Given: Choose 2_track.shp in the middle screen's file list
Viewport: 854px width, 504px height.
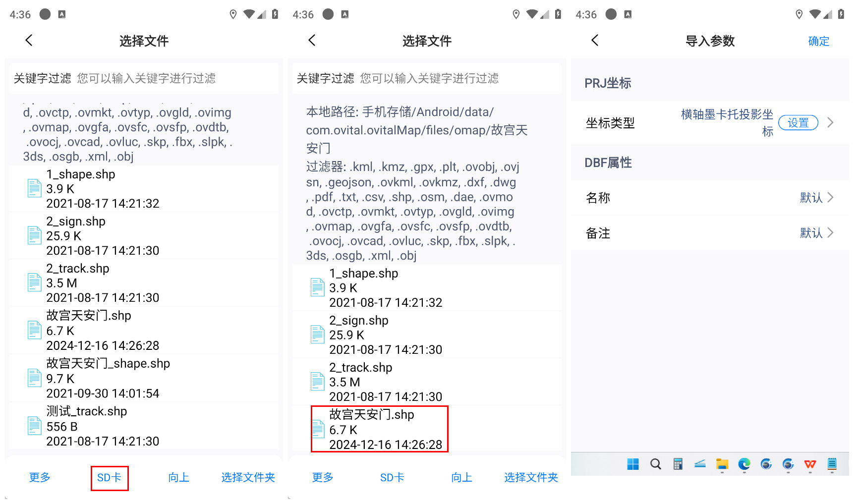Looking at the screenshot, I should tap(427, 382).
